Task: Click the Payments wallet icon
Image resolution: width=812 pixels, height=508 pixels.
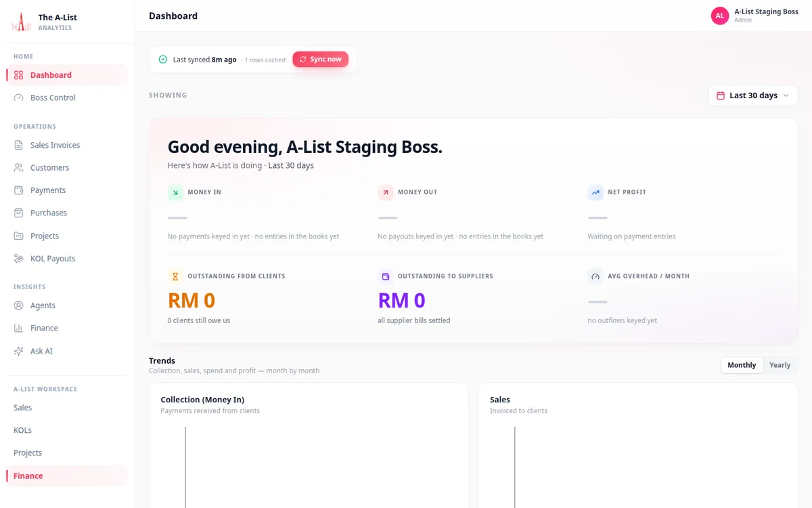Action: click(x=18, y=190)
